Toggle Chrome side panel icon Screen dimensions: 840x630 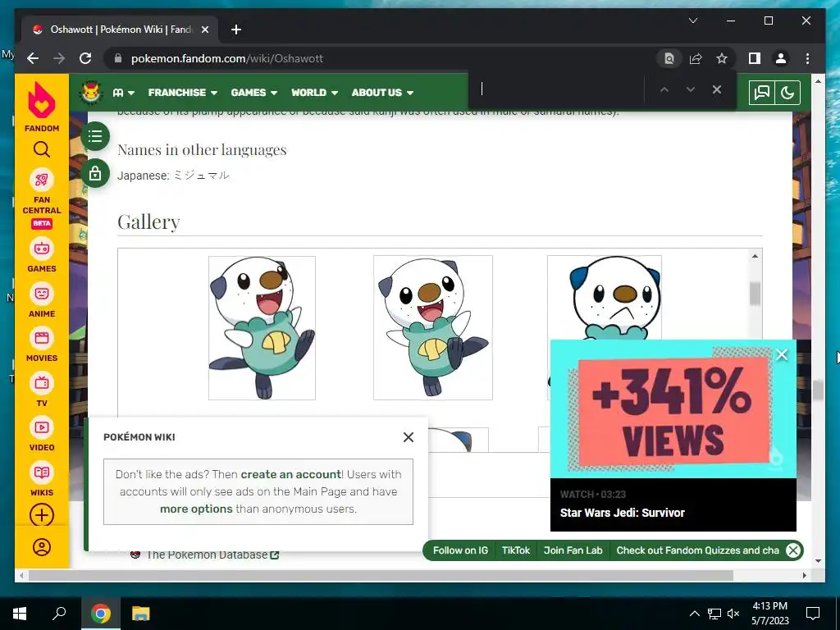(755, 58)
